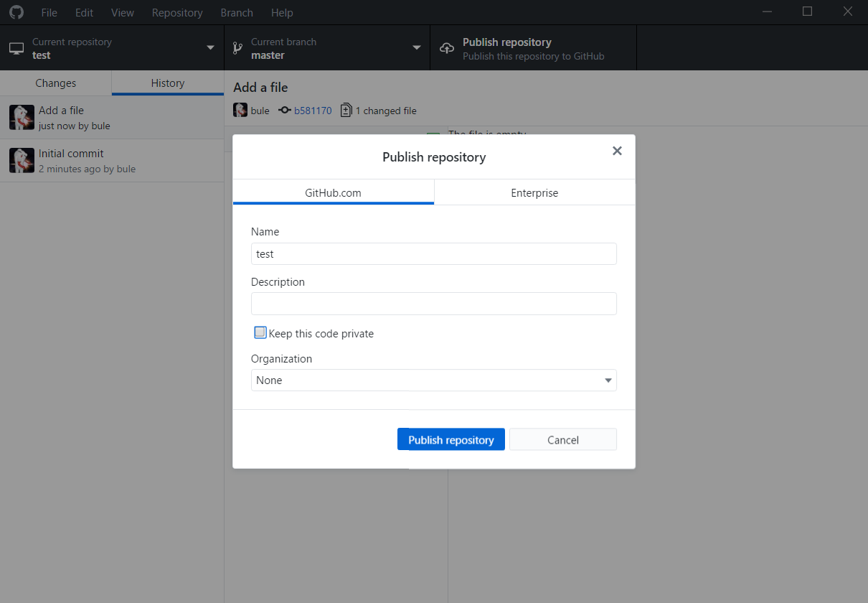Screen dimensions: 868x603
Task: Click the Description input field
Action: [434, 304]
